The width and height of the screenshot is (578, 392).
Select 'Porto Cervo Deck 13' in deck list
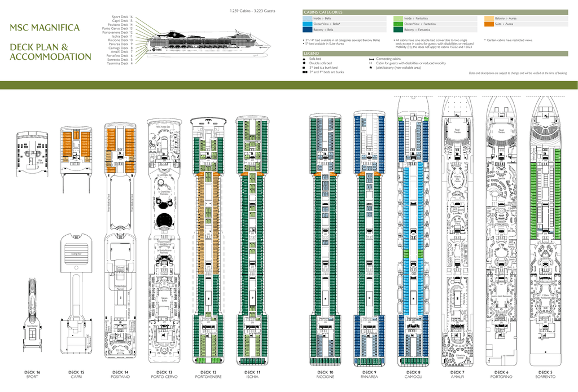click(x=117, y=28)
